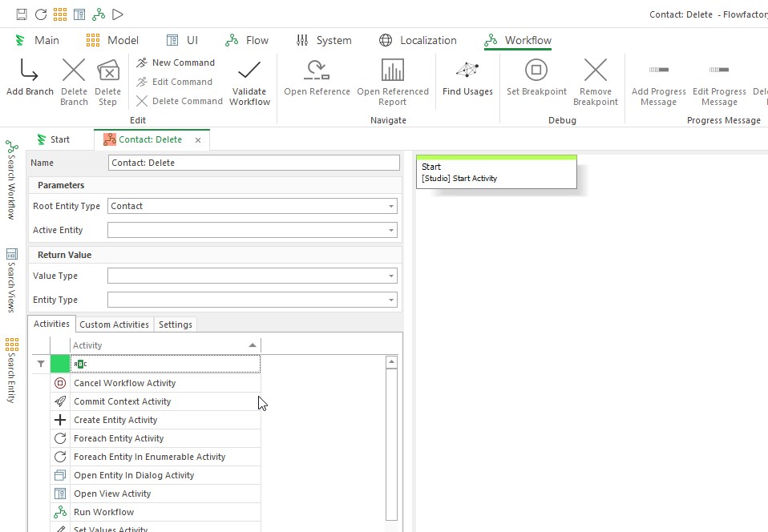The height and width of the screenshot is (532, 768).
Task: Switch to the Start document tab
Action: coord(54,139)
